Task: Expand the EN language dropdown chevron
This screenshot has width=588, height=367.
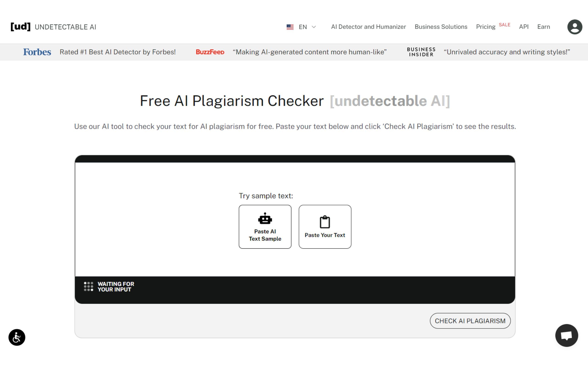Action: coord(314,27)
